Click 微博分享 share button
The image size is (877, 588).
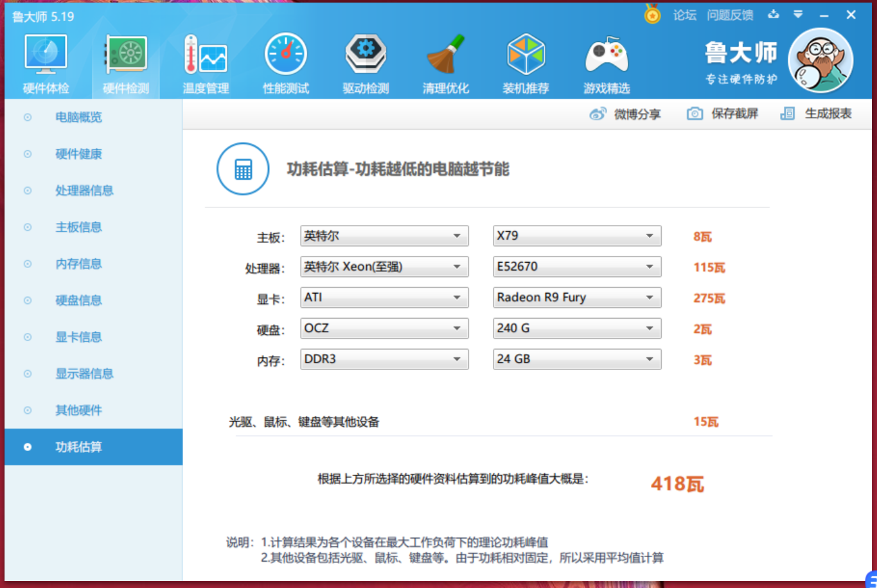[x=625, y=114]
